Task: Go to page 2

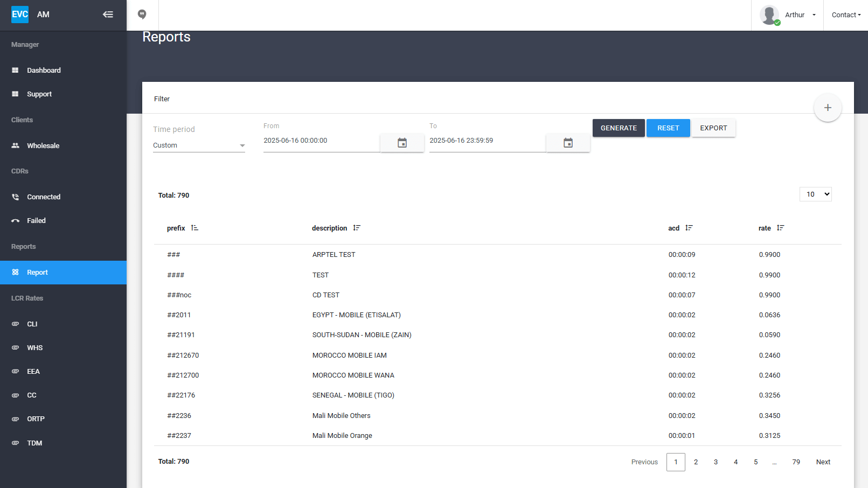Action: click(696, 462)
